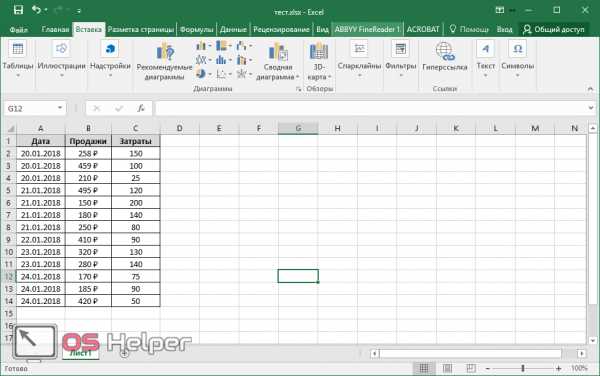
Task: Collapse the ribbon with the chevron
Action: pyautogui.click(x=590, y=89)
